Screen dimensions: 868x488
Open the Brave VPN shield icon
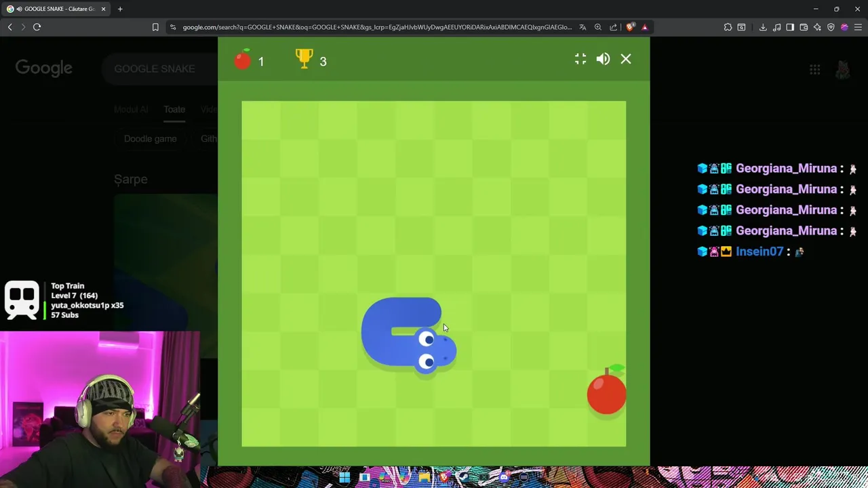pos(831,27)
